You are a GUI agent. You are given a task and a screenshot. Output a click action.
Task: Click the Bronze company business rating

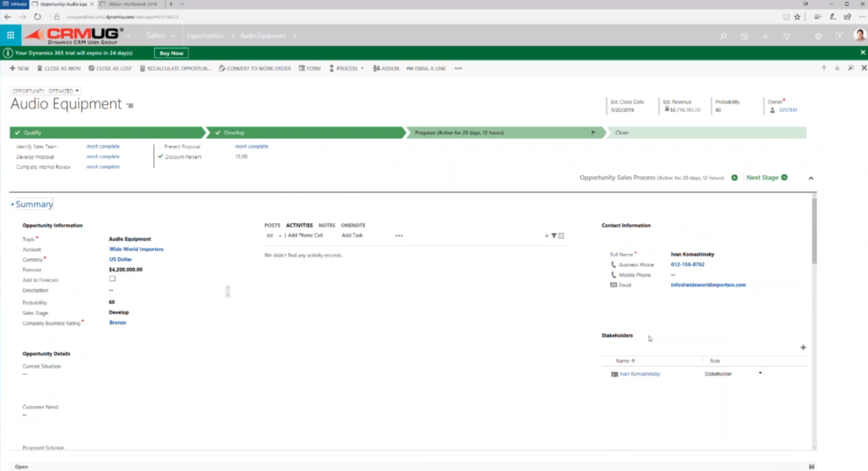(117, 322)
